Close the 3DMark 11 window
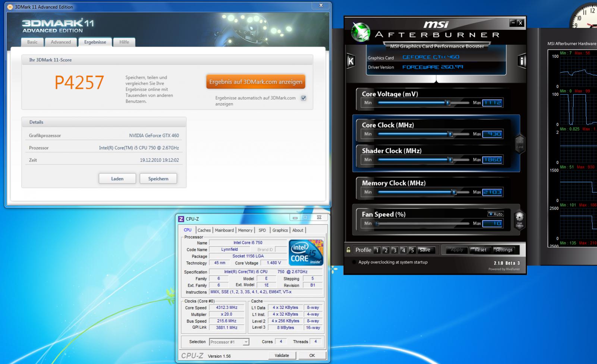The width and height of the screenshot is (597, 364). point(321,5)
